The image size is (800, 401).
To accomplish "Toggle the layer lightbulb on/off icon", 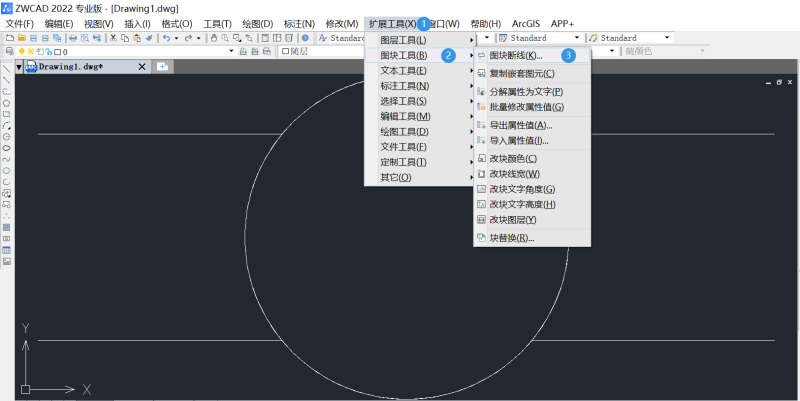I will tap(20, 51).
